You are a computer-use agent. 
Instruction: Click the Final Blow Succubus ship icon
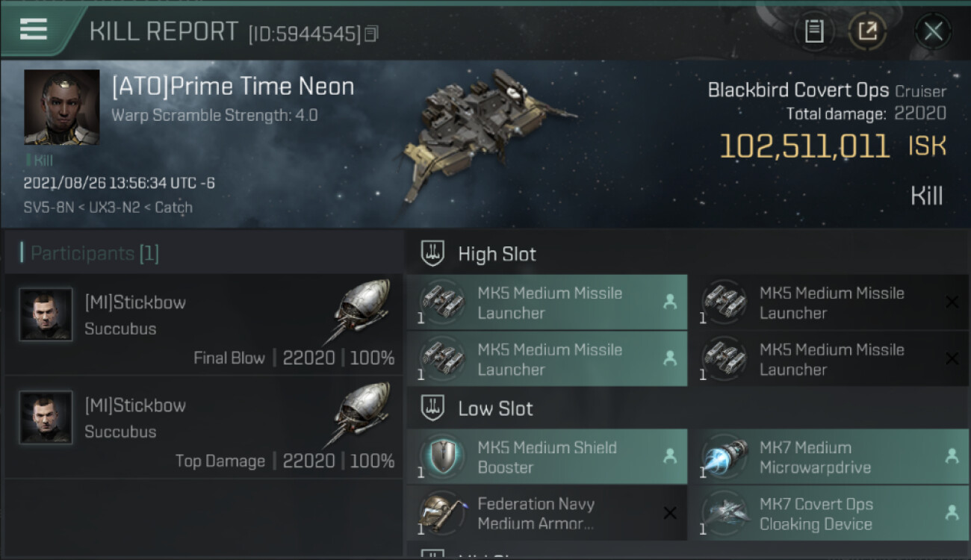(362, 311)
